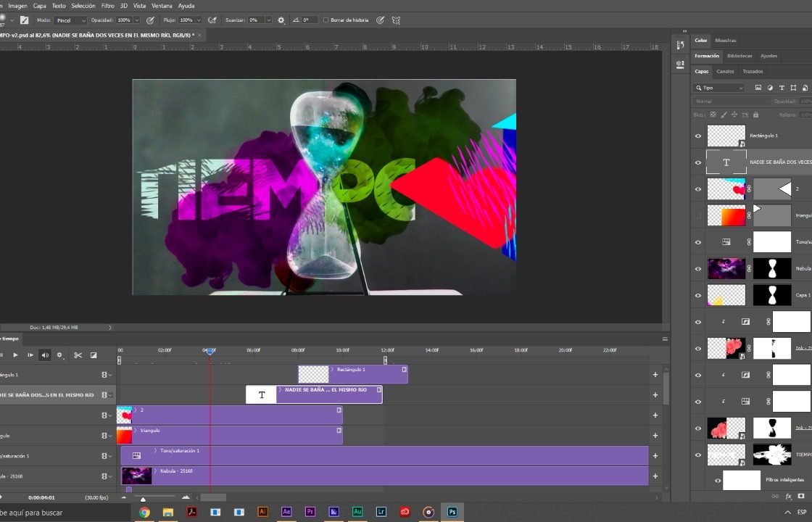Filter layers by pixel layer icon
This screenshot has height=522, width=812.
point(758,88)
